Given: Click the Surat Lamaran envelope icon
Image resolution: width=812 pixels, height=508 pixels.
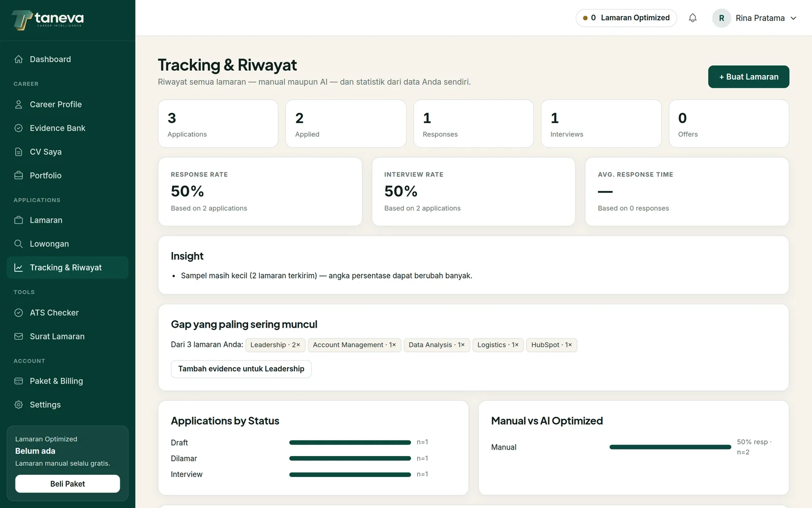Looking at the screenshot, I should click(x=19, y=336).
